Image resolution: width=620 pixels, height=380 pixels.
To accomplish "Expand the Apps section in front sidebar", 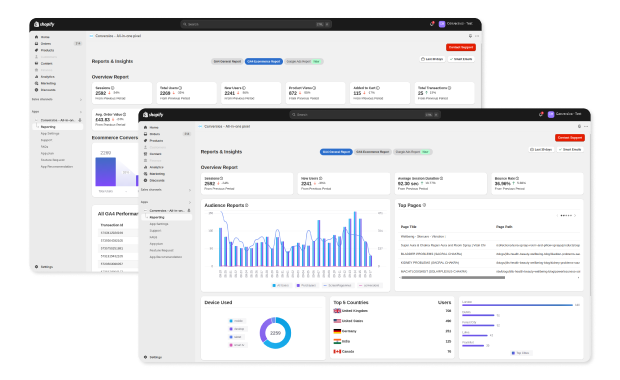I will tap(166, 202).
